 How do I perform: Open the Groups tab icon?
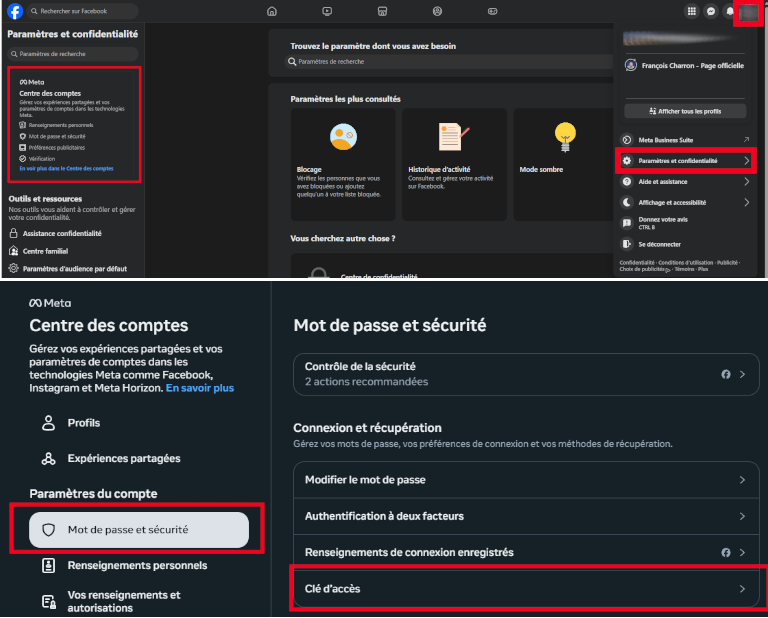[437, 11]
